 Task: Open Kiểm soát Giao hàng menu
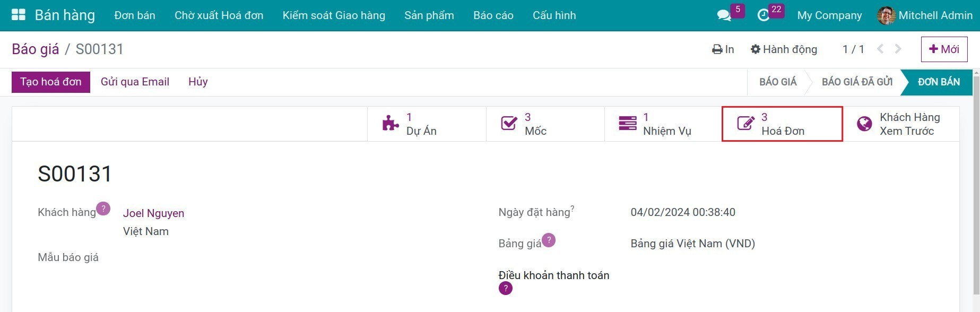(x=334, y=15)
